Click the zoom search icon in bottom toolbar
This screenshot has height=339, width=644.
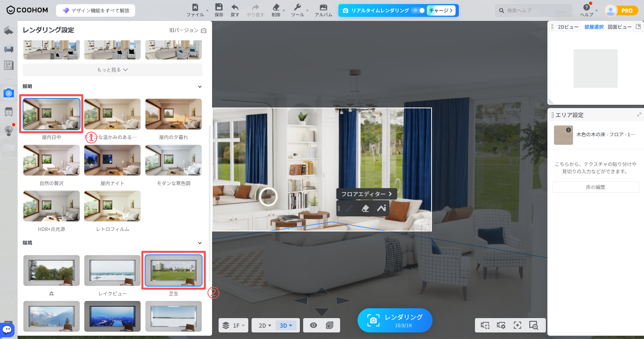point(533,325)
